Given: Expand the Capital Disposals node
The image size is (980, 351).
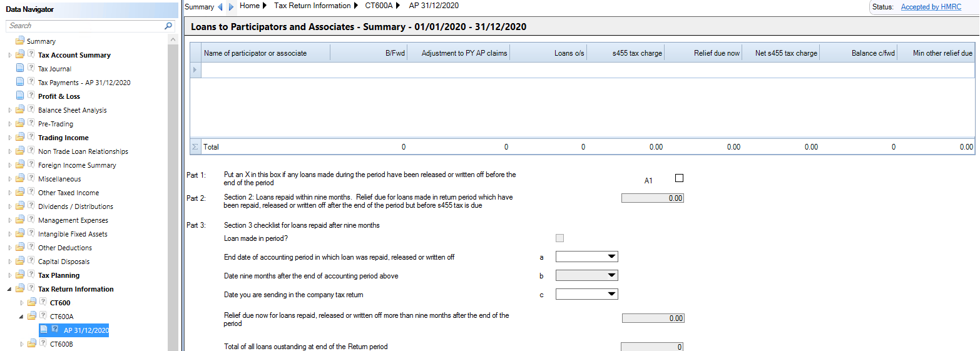Looking at the screenshot, I should click(9, 262).
